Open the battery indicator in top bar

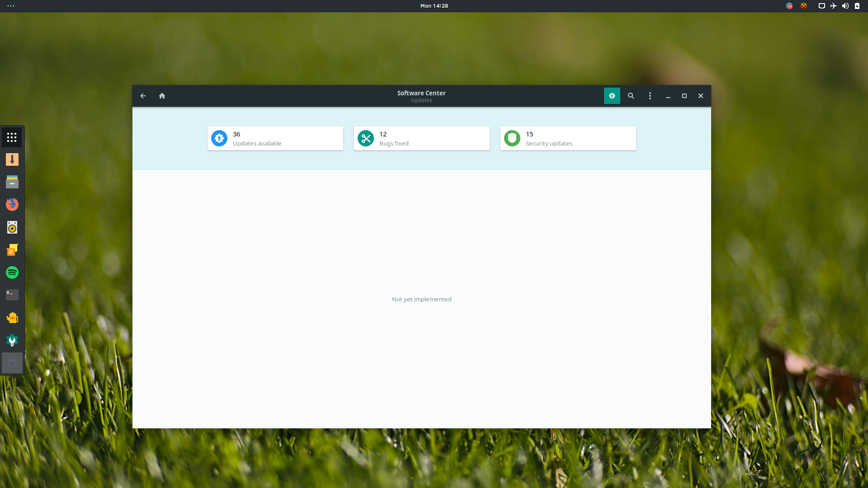click(x=857, y=6)
